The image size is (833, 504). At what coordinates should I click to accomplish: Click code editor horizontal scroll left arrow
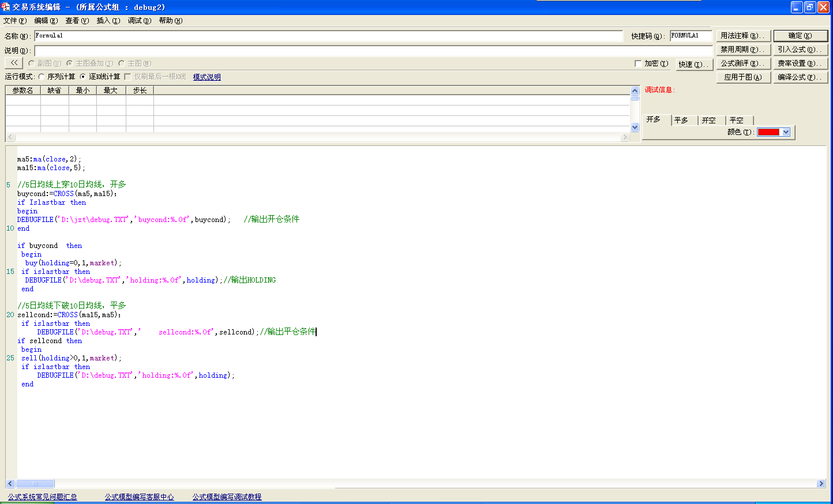tap(10, 484)
